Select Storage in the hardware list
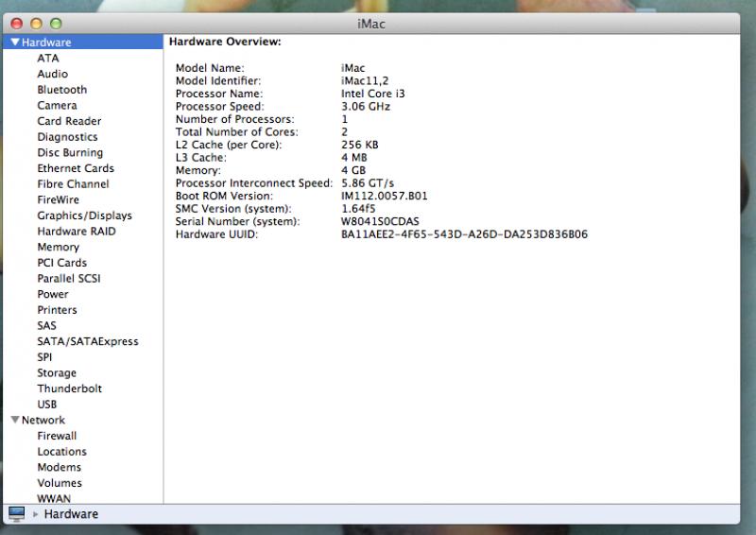Image resolution: width=756 pixels, height=535 pixels. coord(57,373)
